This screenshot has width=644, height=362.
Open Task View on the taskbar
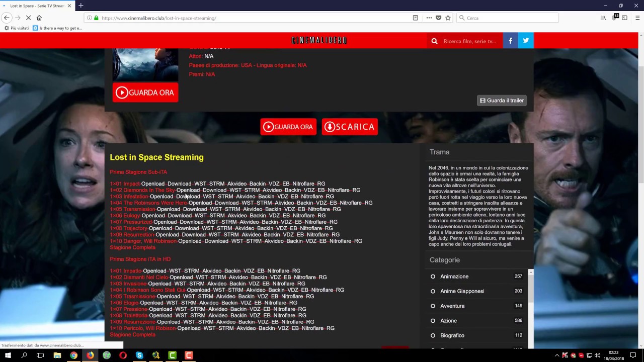40,355
